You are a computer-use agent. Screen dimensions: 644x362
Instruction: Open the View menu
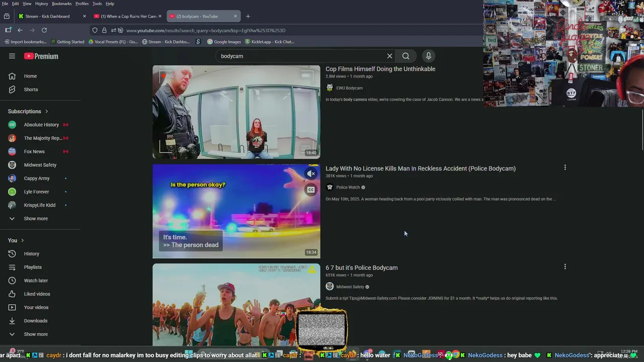[x=27, y=4]
